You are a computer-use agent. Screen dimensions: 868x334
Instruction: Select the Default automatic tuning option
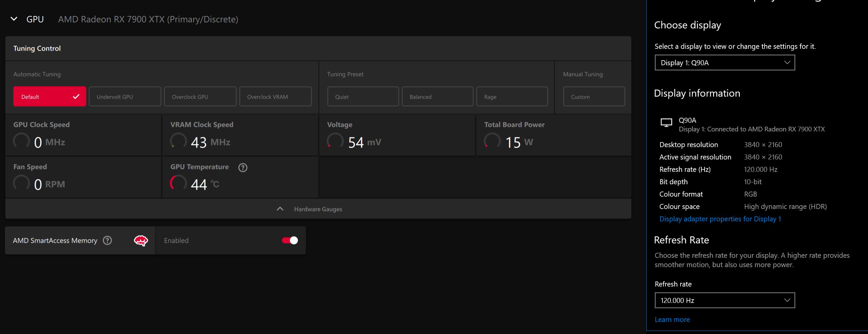tap(50, 97)
